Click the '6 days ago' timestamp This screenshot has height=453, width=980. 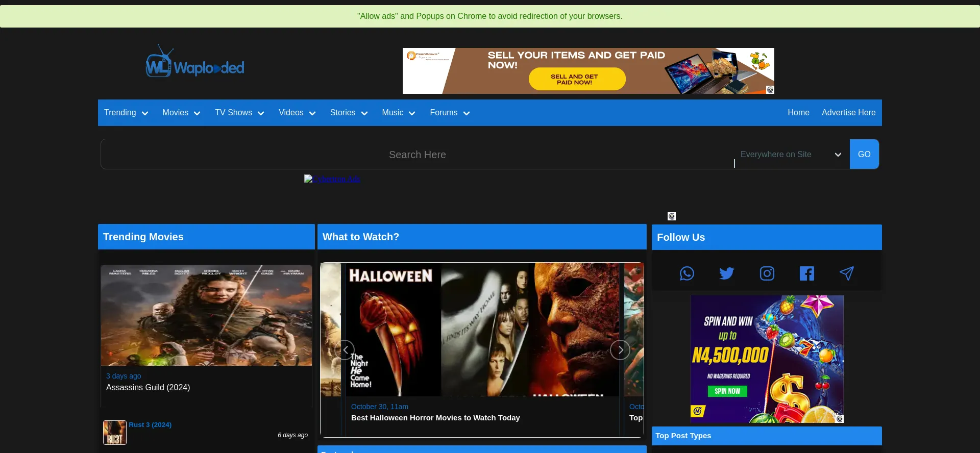(x=292, y=435)
